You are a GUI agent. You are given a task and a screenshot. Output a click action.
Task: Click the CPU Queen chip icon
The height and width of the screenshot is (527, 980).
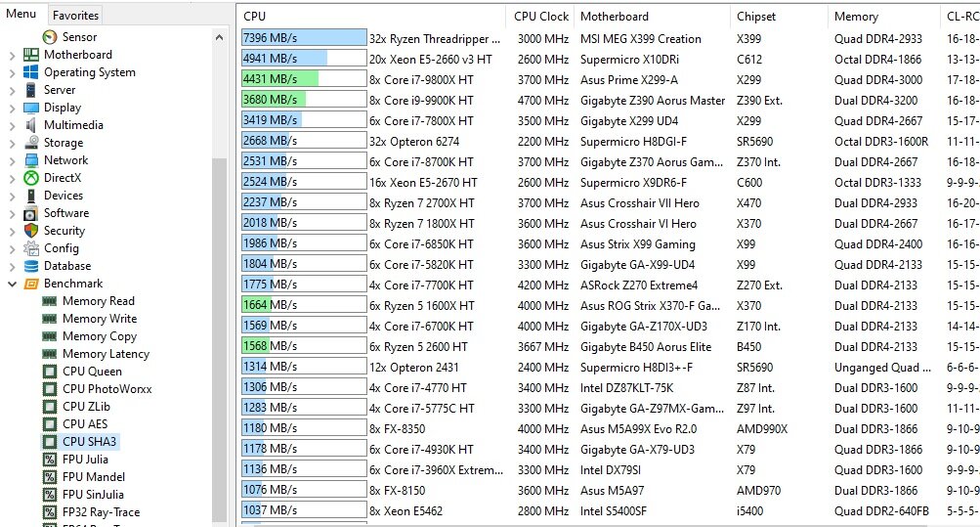[x=50, y=372]
